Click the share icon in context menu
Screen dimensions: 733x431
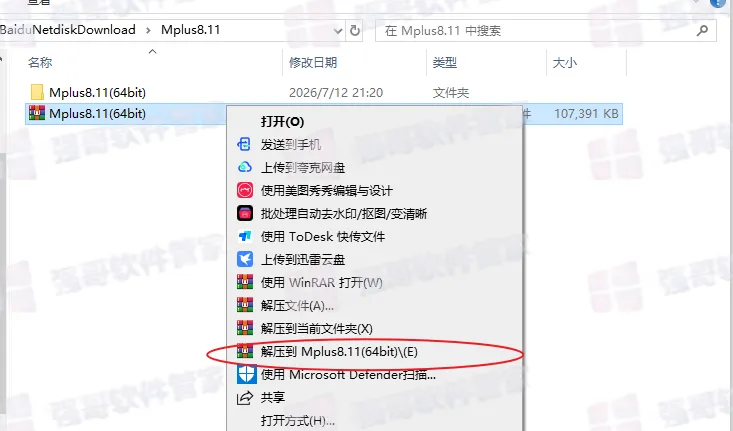coord(244,397)
